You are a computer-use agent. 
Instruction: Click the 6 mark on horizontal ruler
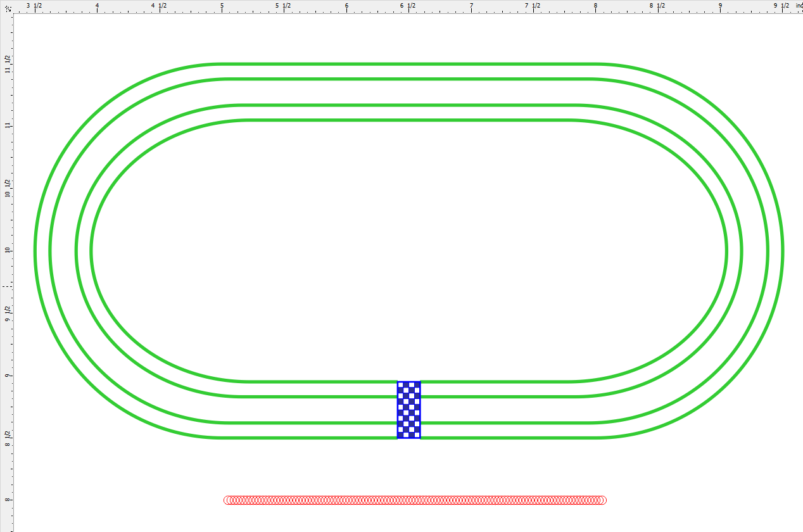tap(346, 5)
